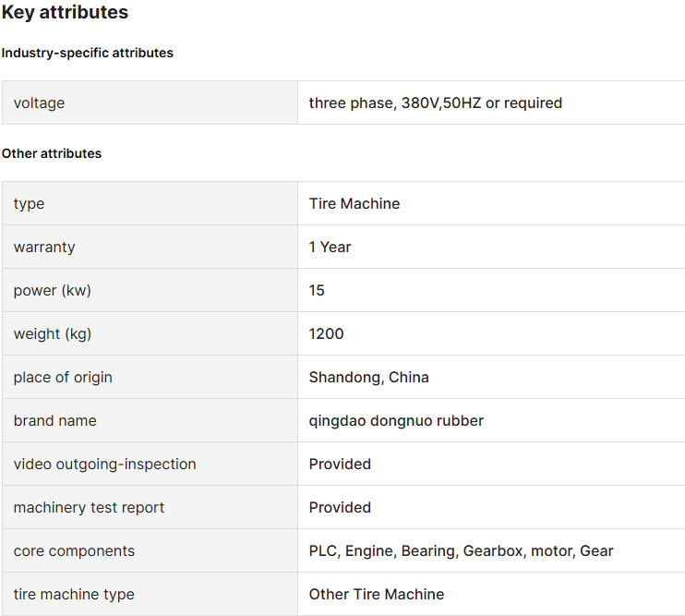The width and height of the screenshot is (685, 616).
Task: Select the 1 Year warranty value
Action: coord(330,247)
